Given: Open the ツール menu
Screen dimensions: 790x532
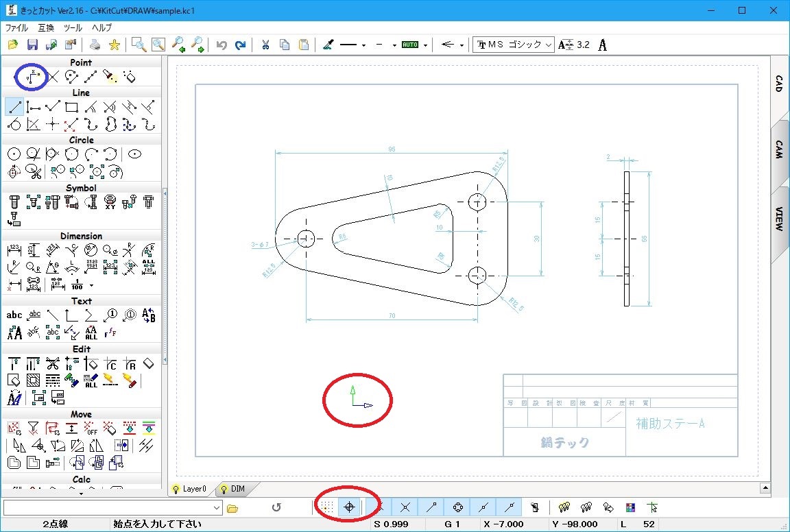Looking at the screenshot, I should (x=73, y=27).
